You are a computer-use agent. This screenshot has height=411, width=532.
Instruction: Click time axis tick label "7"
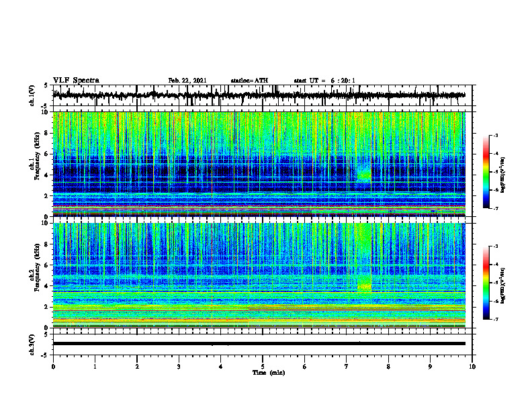pos(347,367)
